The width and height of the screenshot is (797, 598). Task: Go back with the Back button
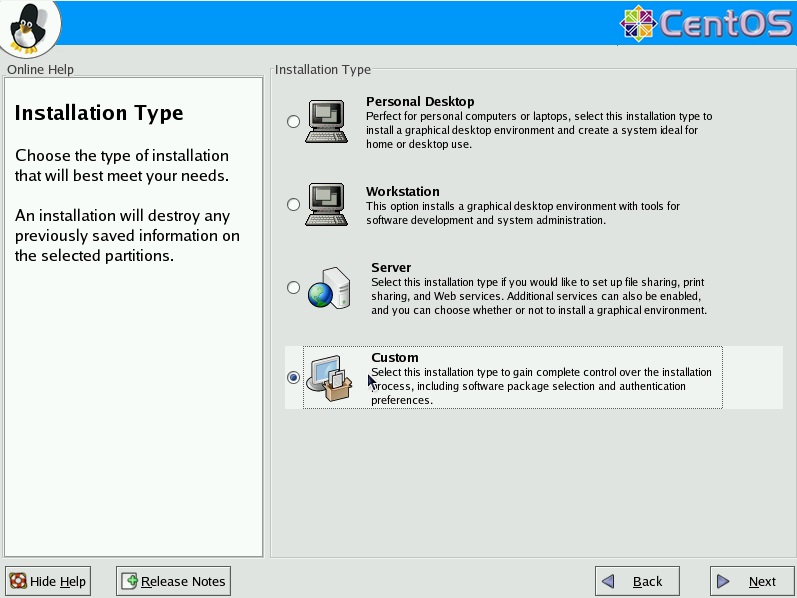637,581
